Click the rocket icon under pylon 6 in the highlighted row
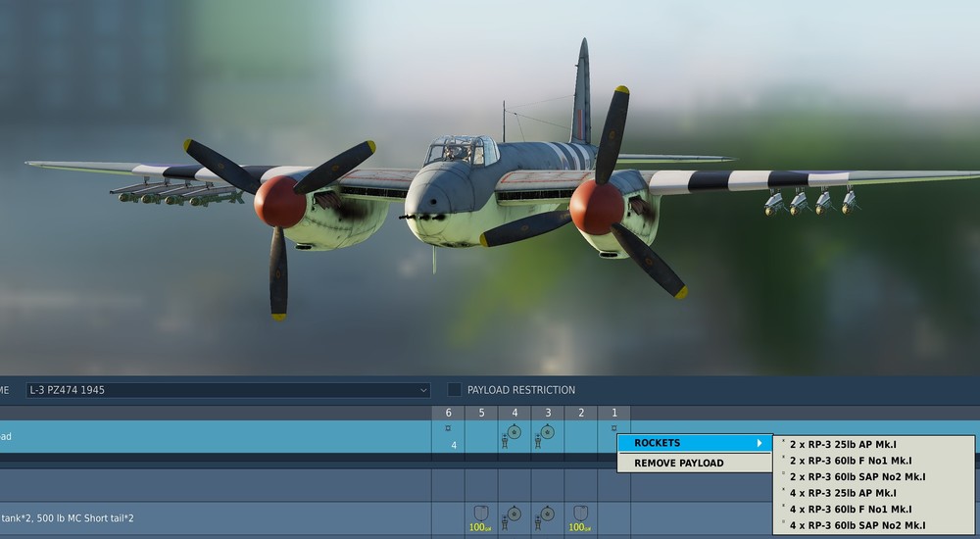 (x=448, y=428)
